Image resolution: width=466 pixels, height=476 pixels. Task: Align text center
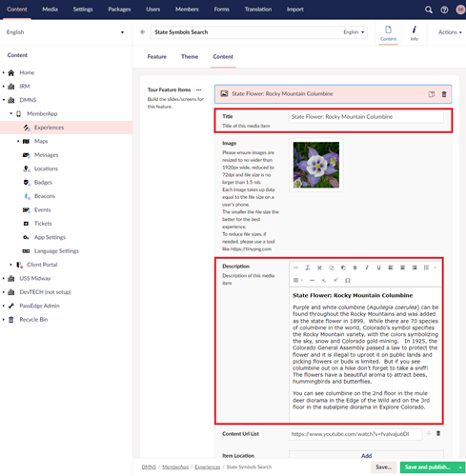pyautogui.click(x=402, y=268)
